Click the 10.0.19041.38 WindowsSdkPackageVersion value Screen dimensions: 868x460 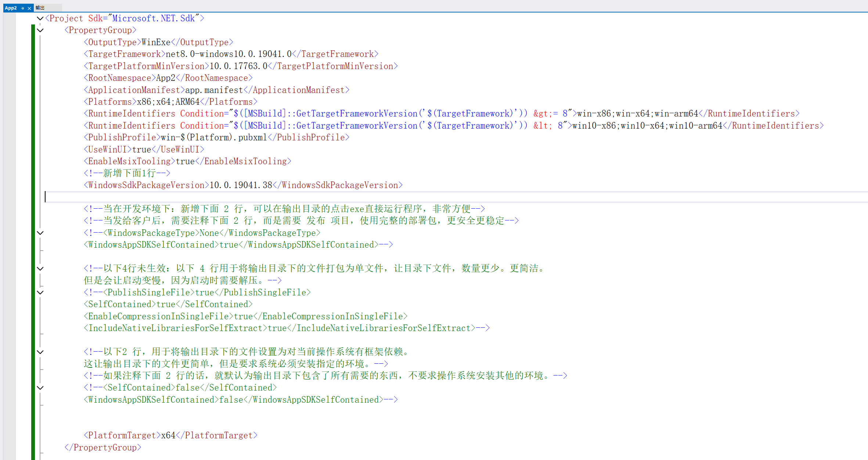[241, 185]
